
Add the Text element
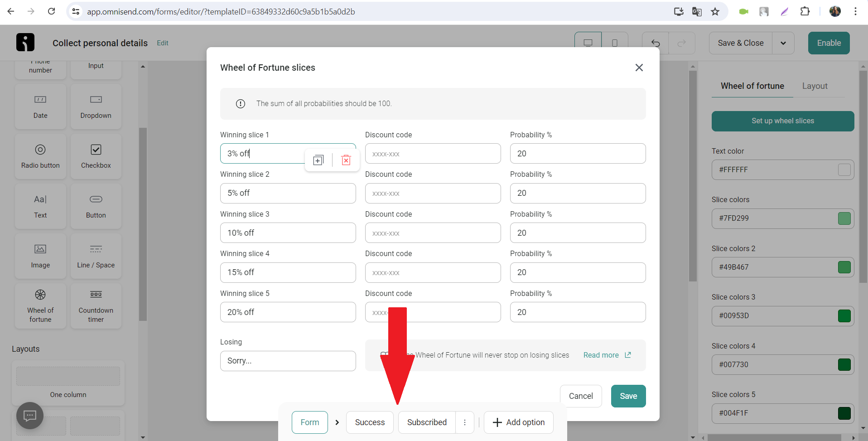tap(40, 206)
